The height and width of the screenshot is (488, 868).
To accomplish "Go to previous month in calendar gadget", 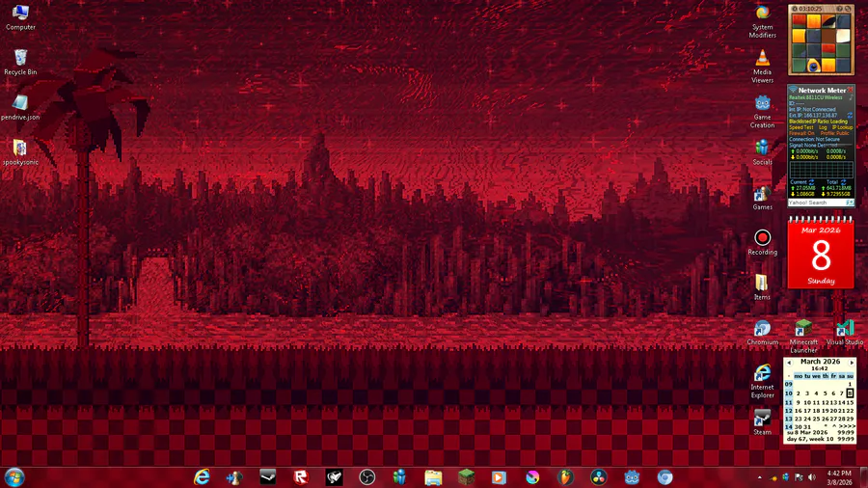I will [x=789, y=363].
